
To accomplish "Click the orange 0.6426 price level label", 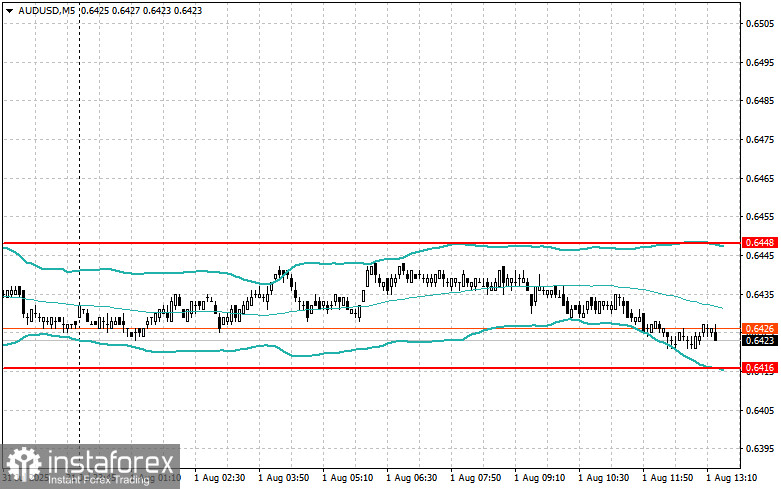I will coord(760,329).
